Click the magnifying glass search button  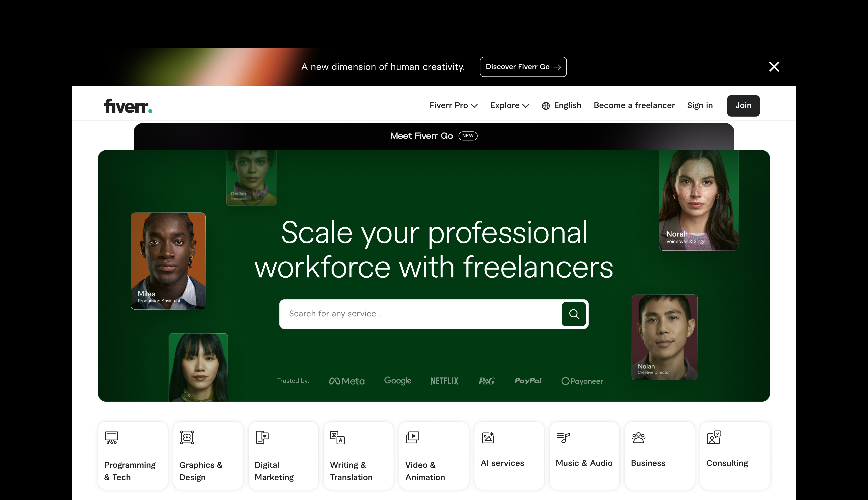click(x=573, y=314)
